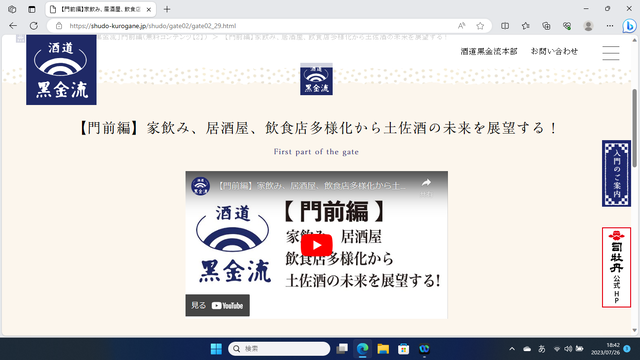The image size is (640, 360).
Task: Open the Windows Start menu
Action: (x=216, y=349)
